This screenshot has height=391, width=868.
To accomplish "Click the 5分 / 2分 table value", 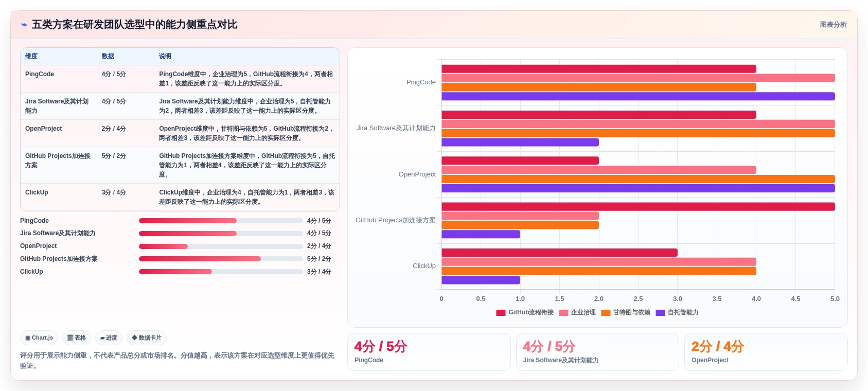I will click(114, 156).
